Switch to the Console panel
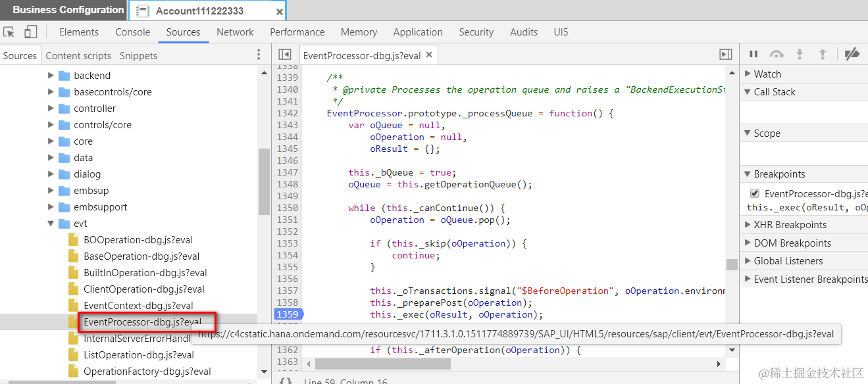The height and width of the screenshot is (384, 868). click(133, 32)
